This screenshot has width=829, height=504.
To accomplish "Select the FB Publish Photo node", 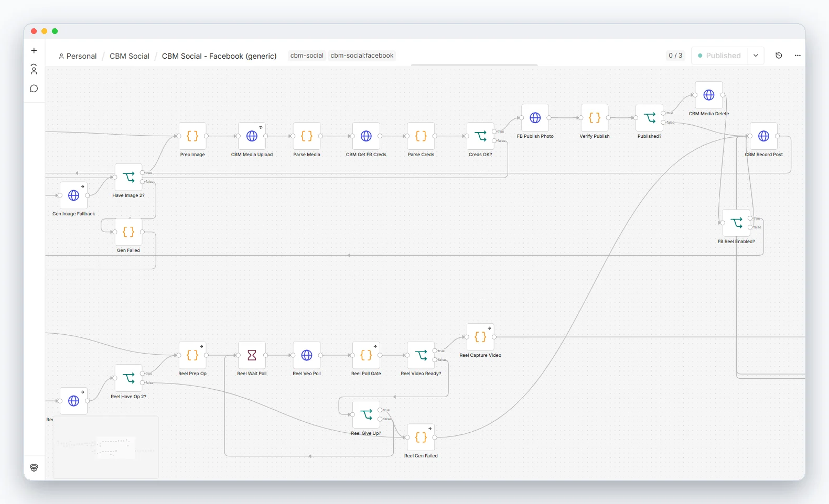I will (535, 118).
